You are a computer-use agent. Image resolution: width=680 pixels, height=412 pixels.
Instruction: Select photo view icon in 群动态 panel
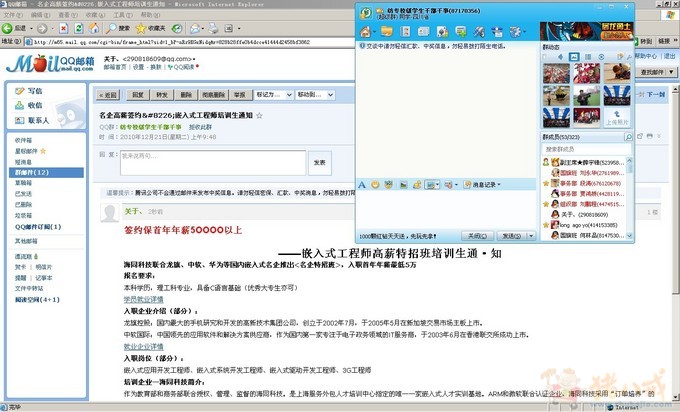tap(574, 57)
